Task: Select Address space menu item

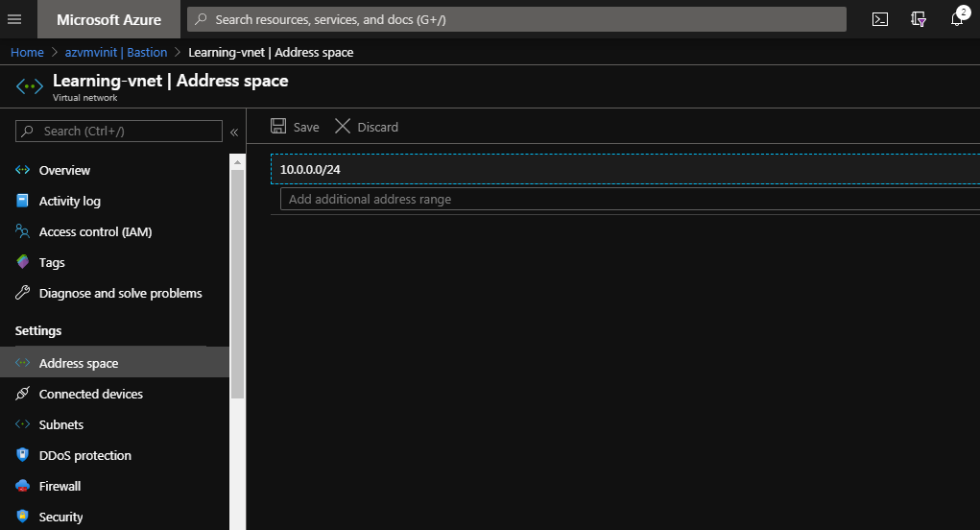Action: (114, 363)
